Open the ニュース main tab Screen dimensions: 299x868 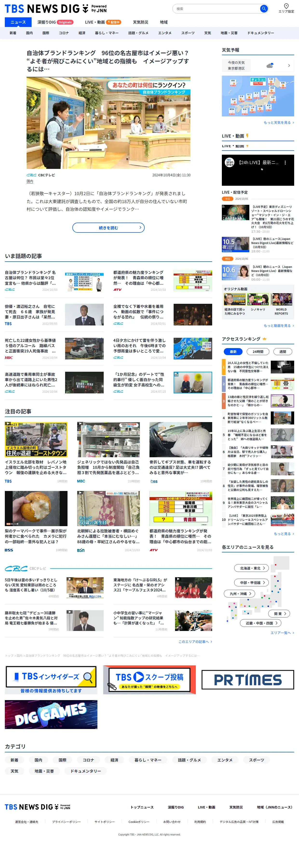coord(18,22)
